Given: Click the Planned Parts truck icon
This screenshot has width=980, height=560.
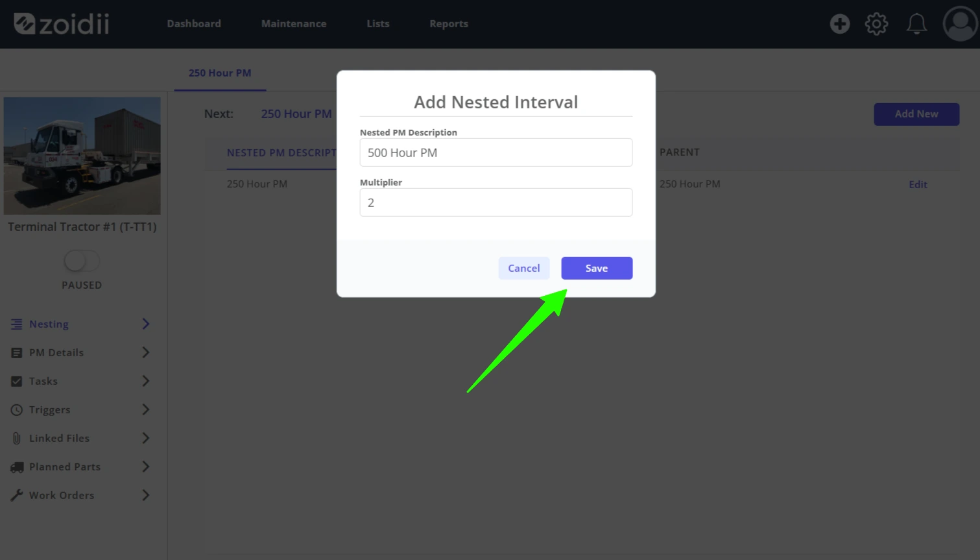Looking at the screenshot, I should 17,467.
